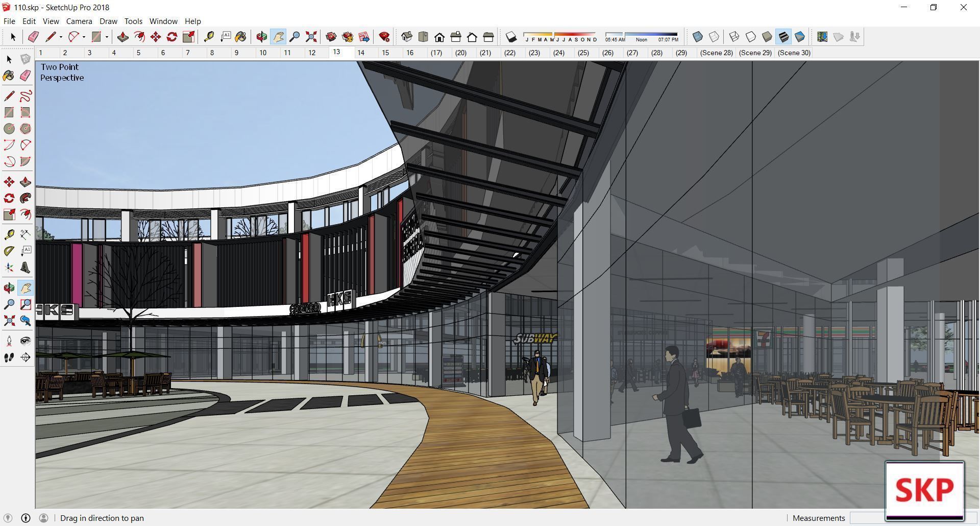
Task: Toggle Show/Hide Shadows button
Action: pos(511,37)
